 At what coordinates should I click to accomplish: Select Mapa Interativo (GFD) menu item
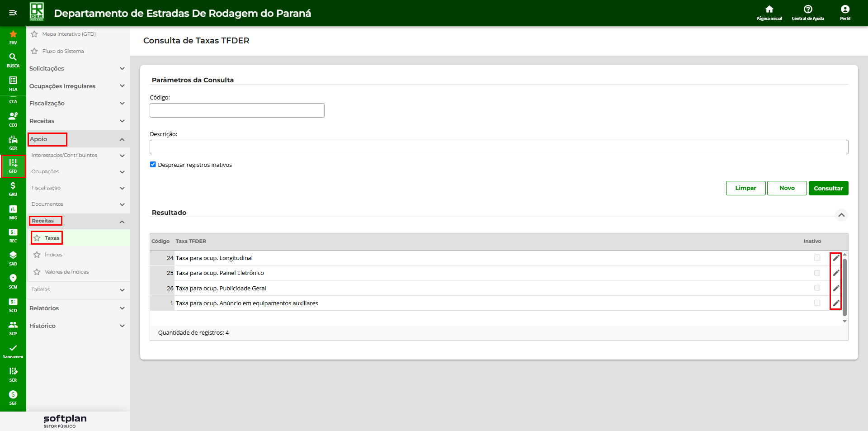click(x=69, y=34)
